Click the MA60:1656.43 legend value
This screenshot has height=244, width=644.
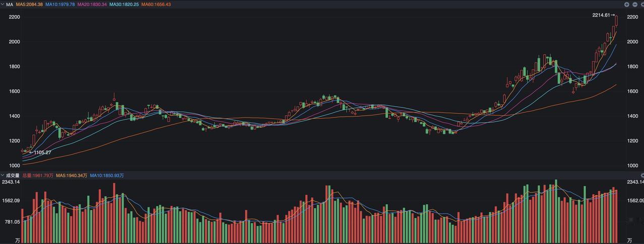(x=156, y=5)
